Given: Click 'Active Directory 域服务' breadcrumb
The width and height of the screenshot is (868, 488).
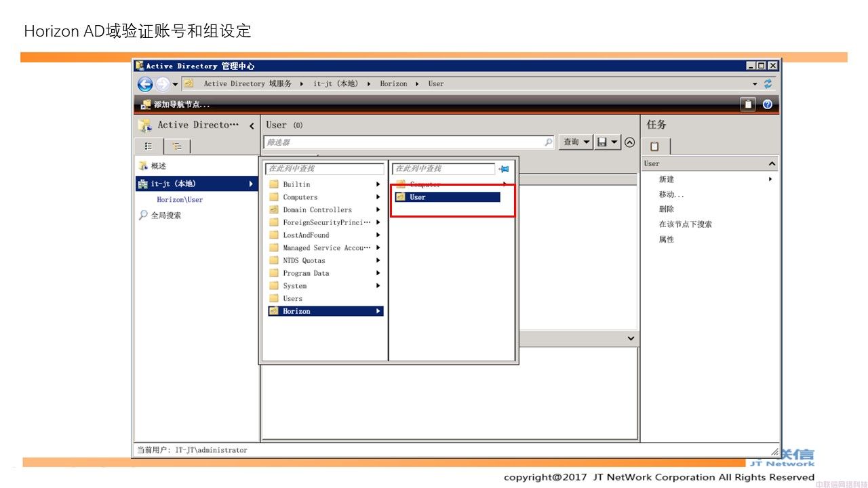Looking at the screenshot, I should [x=248, y=83].
